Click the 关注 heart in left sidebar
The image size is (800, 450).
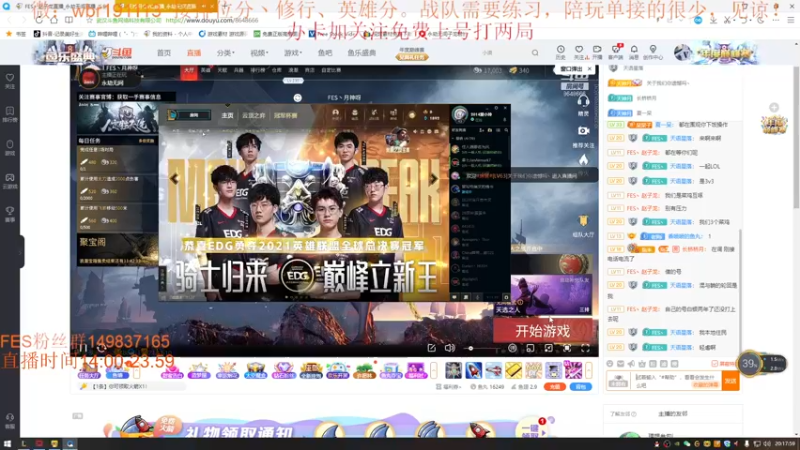[x=10, y=81]
